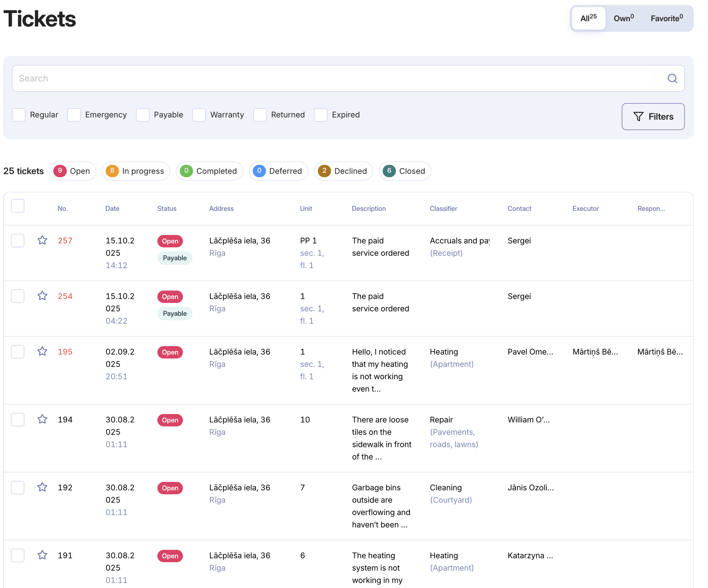Image resolution: width=708 pixels, height=588 pixels.
Task: Click the search magnifier icon
Action: [672, 78]
